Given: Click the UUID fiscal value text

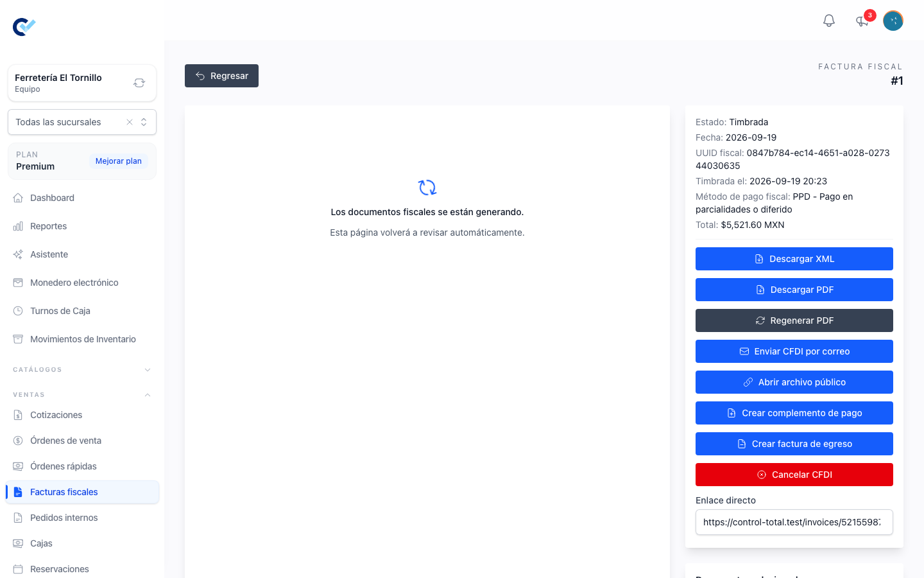Looking at the screenshot, I should click(x=792, y=159).
